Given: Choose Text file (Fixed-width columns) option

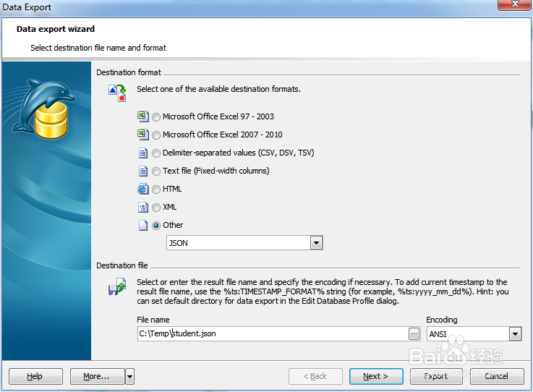Looking at the screenshot, I should pyautogui.click(x=156, y=171).
